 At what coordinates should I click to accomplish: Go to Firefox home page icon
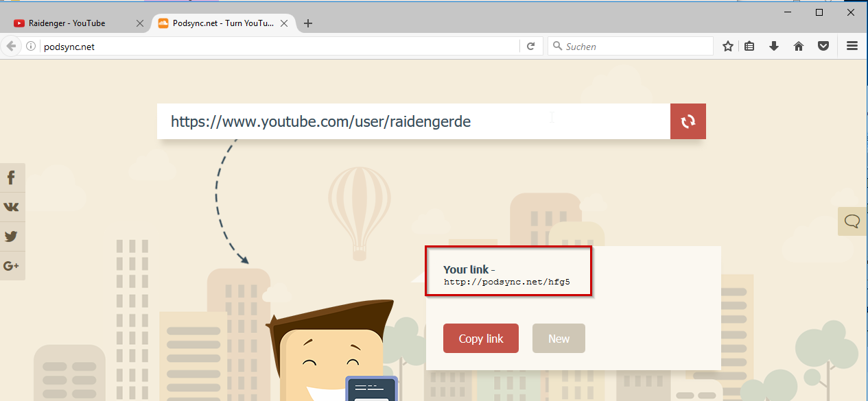tap(799, 46)
